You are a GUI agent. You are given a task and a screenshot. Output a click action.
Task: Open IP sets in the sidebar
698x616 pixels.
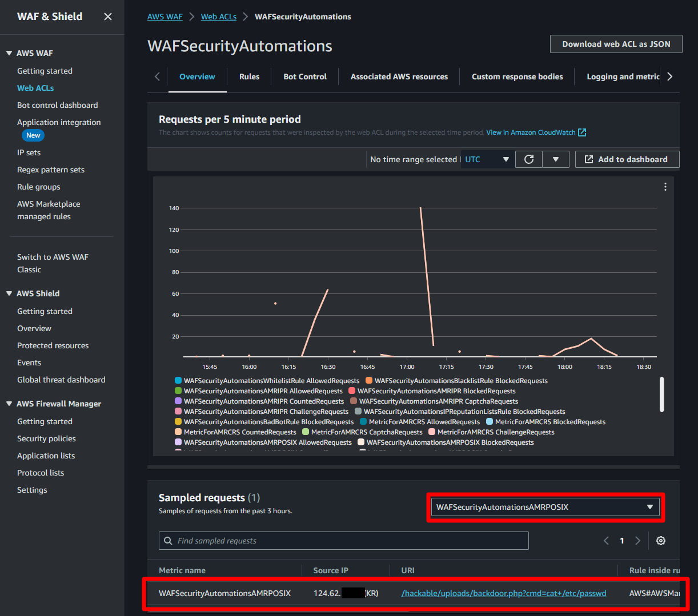point(29,152)
